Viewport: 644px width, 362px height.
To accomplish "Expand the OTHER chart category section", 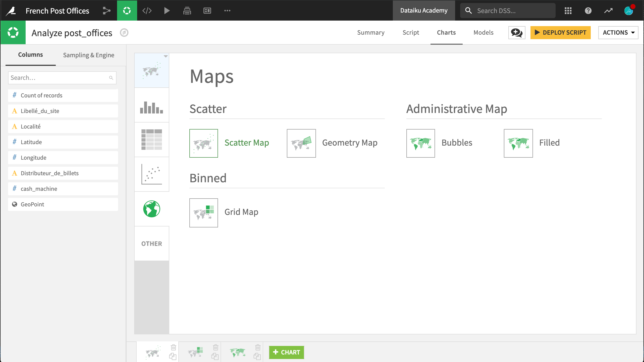I will tap(151, 243).
